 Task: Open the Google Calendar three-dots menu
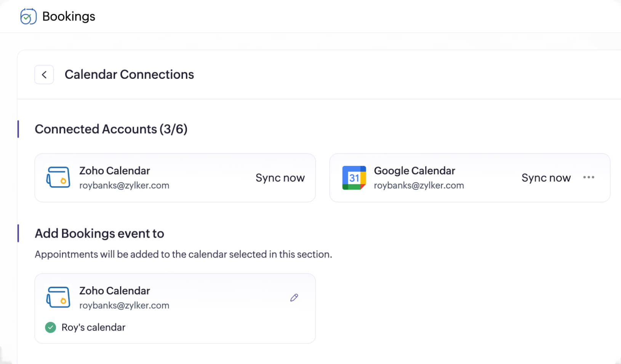[589, 177]
